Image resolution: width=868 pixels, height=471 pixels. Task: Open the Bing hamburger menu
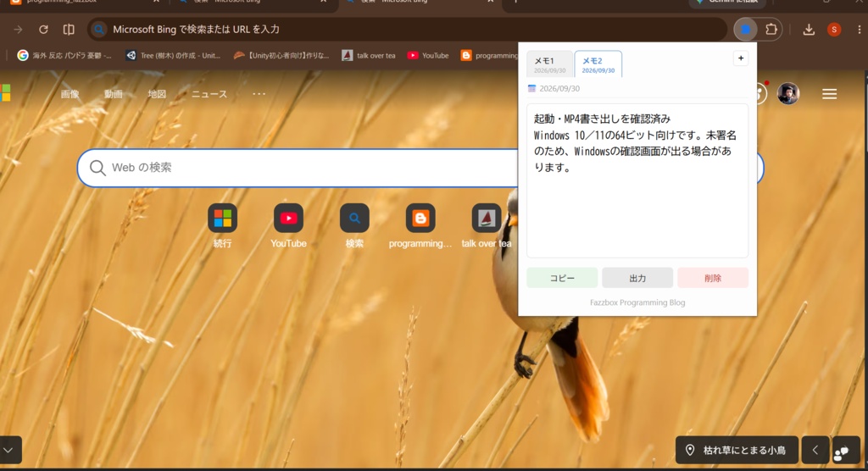click(x=829, y=94)
